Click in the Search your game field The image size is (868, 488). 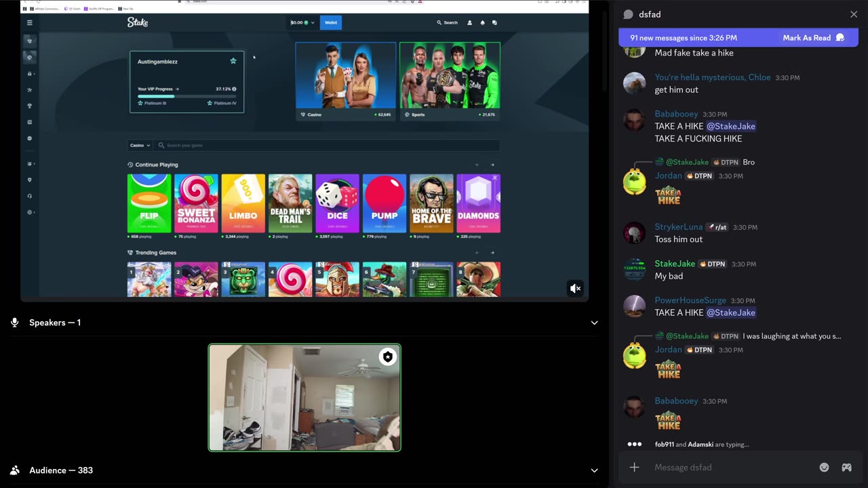[327, 145]
